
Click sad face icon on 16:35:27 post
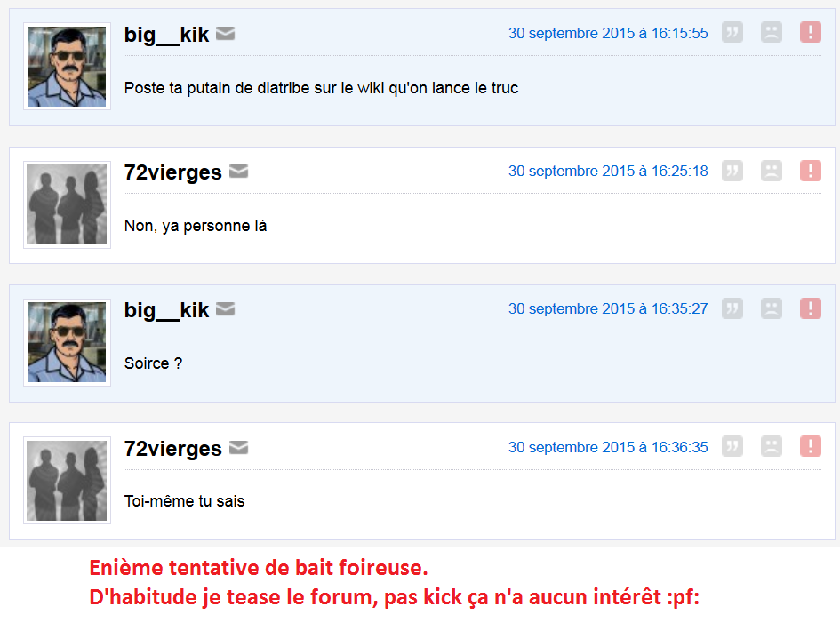pos(771,308)
